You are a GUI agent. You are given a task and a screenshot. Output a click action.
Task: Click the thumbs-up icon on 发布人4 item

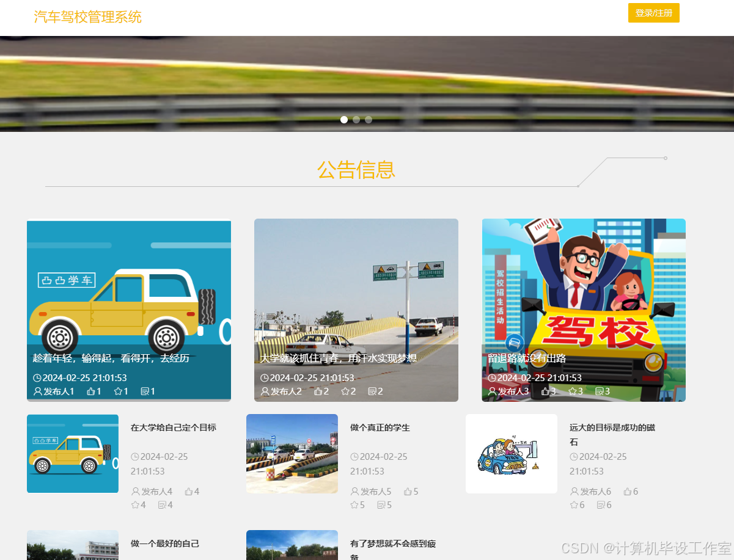tap(189, 492)
